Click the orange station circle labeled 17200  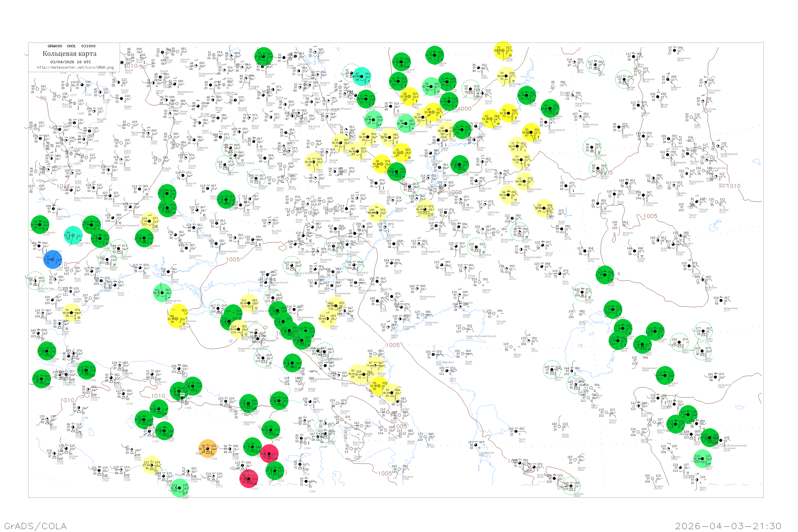pos(208,448)
